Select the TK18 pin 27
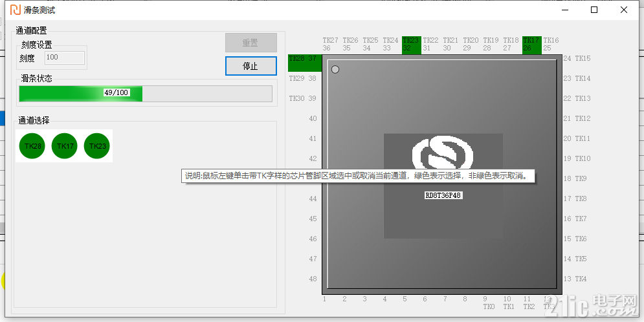 (511, 45)
